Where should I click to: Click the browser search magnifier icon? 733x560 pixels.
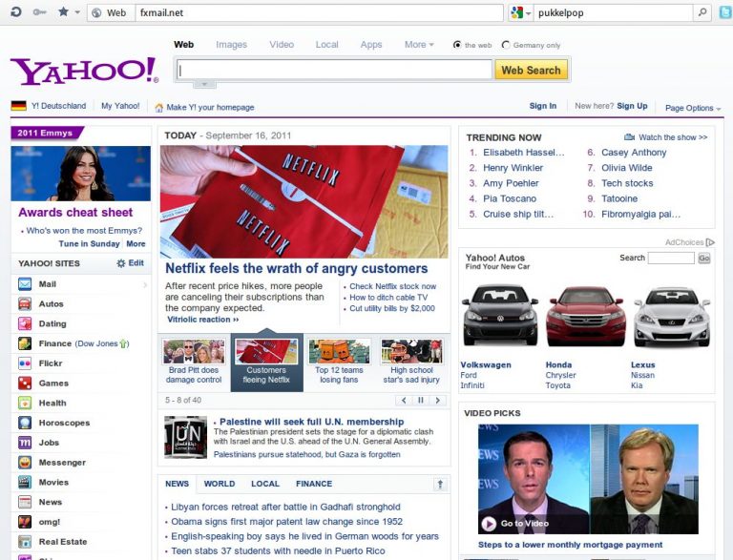point(702,12)
